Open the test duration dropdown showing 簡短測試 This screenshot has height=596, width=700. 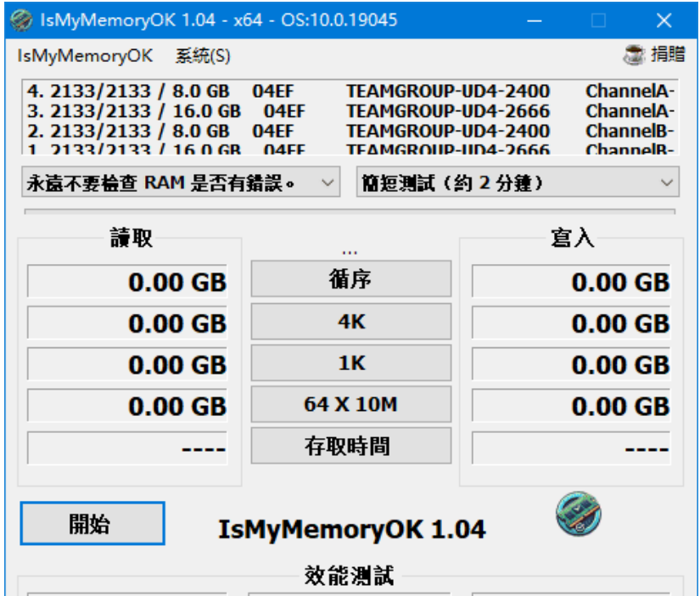pos(516,181)
